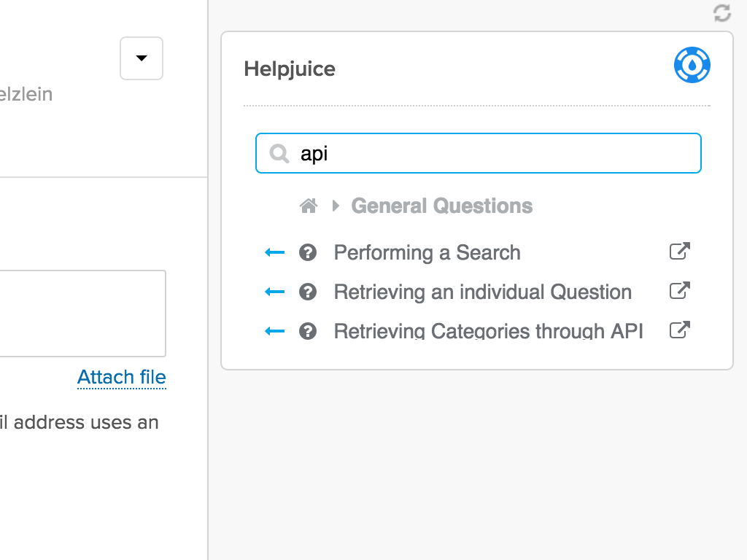The width and height of the screenshot is (747, 560).
Task: Click inside the text area above Attach file
Action: pyautogui.click(x=80, y=314)
